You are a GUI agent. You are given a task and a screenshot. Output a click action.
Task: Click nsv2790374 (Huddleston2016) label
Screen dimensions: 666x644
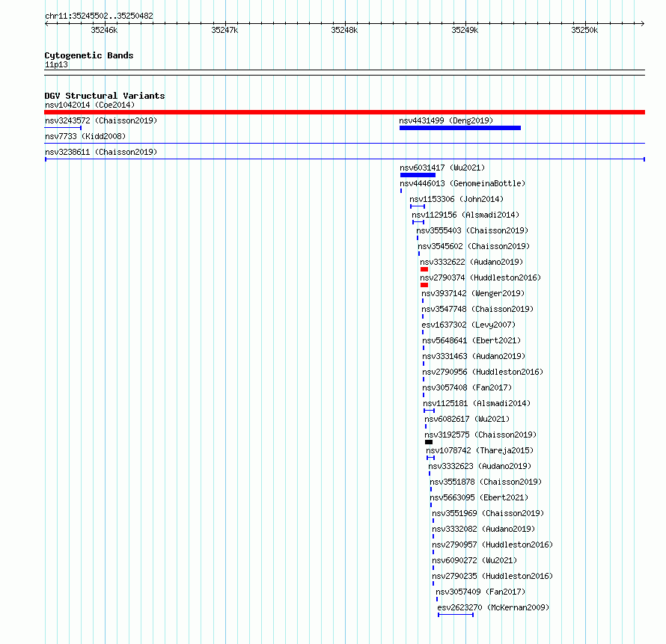(480, 277)
